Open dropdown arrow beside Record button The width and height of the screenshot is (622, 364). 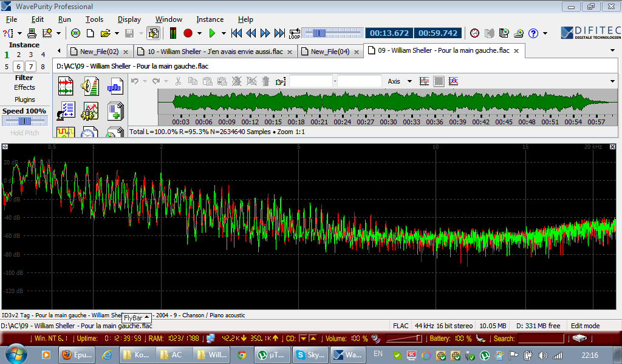click(x=199, y=33)
